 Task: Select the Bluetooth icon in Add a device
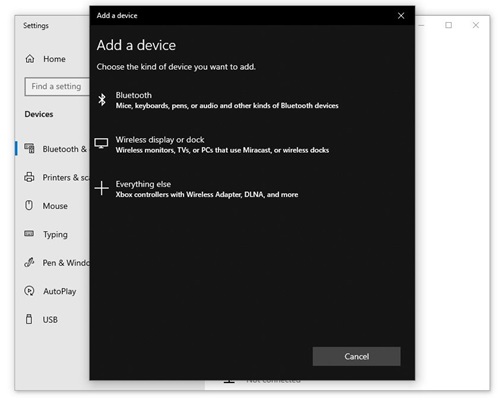tap(102, 100)
